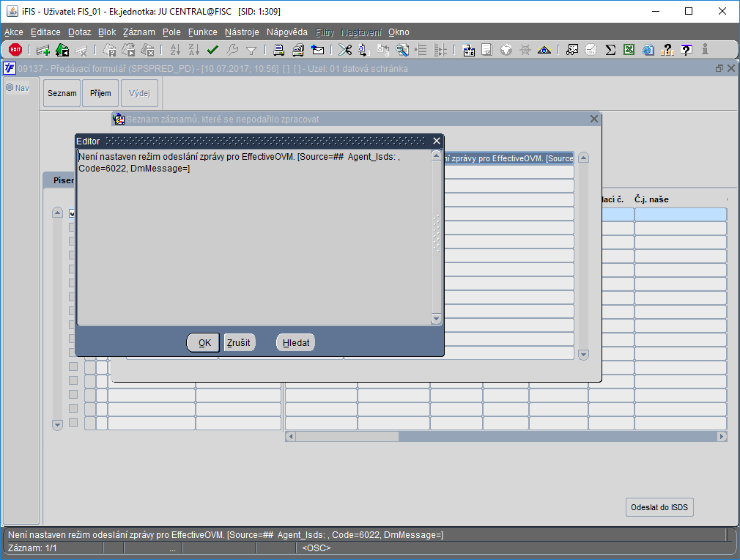This screenshot has width=740, height=560.
Task: Click the Sigma sum toolbar icon
Action: click(610, 50)
